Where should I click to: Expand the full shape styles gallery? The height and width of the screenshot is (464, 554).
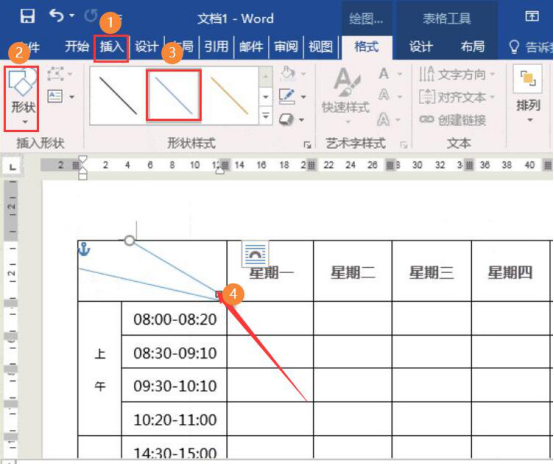[266, 115]
